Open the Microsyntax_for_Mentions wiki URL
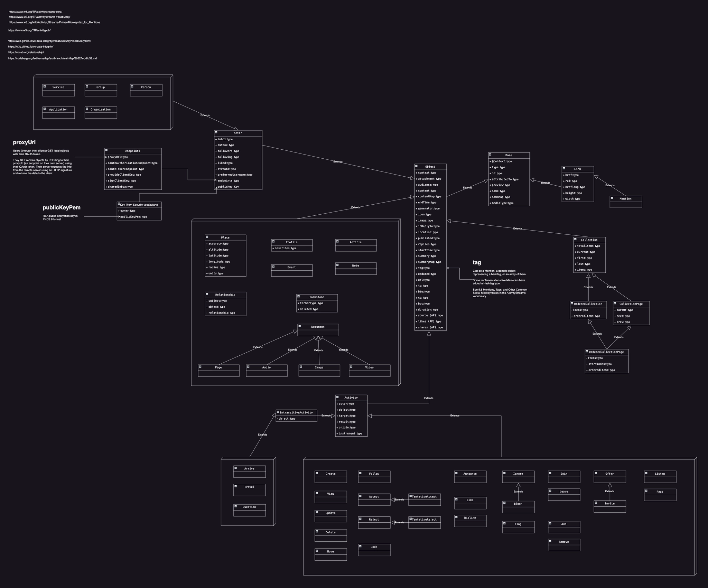Image resolution: width=708 pixels, height=588 pixels. coord(54,22)
